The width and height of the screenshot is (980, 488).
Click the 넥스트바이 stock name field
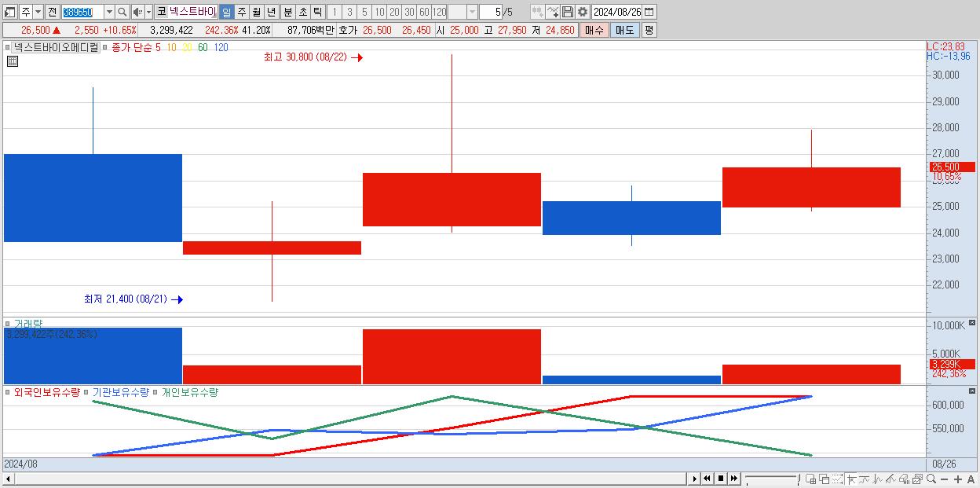point(192,12)
